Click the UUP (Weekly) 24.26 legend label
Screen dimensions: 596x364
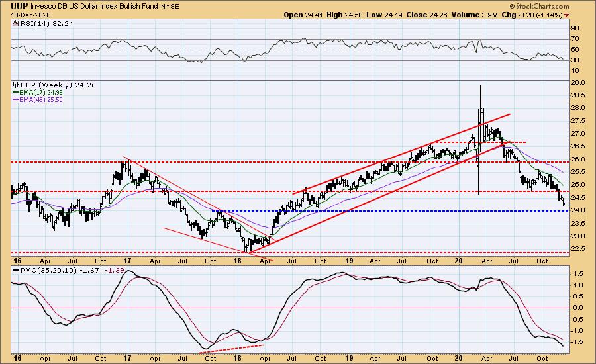[x=58, y=85]
